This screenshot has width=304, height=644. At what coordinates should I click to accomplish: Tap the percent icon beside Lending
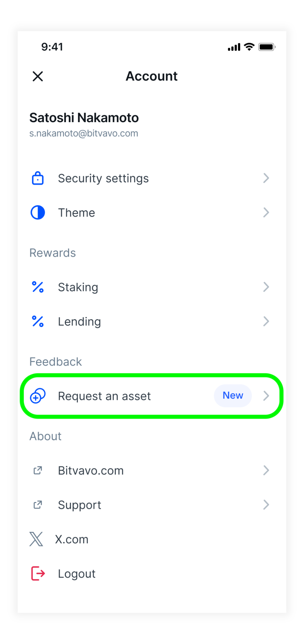tap(38, 321)
